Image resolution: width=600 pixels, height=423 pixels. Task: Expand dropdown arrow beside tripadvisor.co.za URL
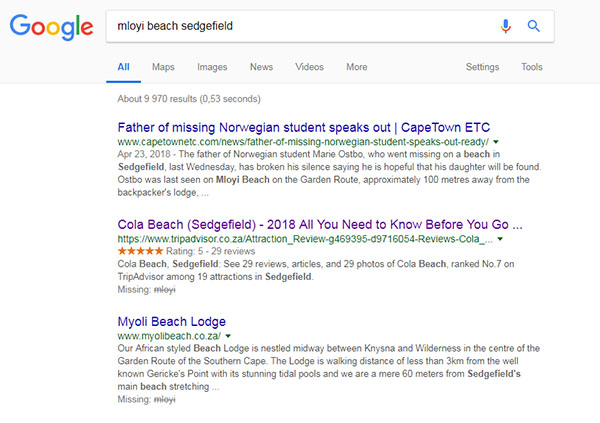coord(501,240)
